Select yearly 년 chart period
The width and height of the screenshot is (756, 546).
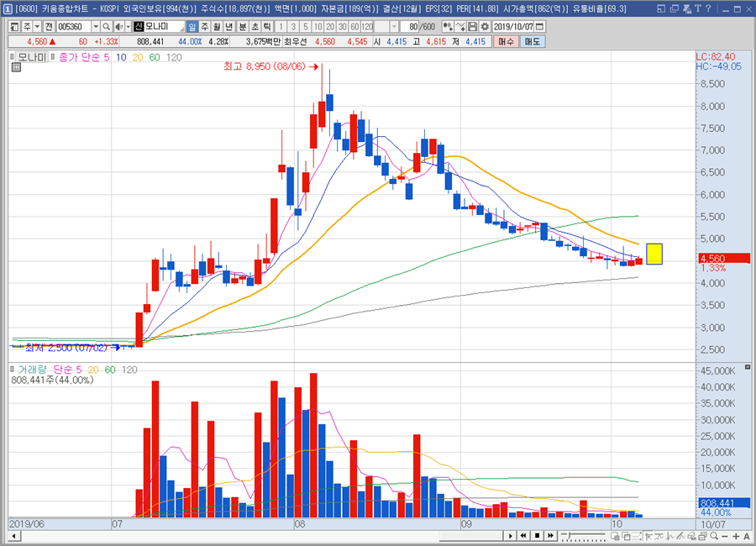pyautogui.click(x=229, y=27)
